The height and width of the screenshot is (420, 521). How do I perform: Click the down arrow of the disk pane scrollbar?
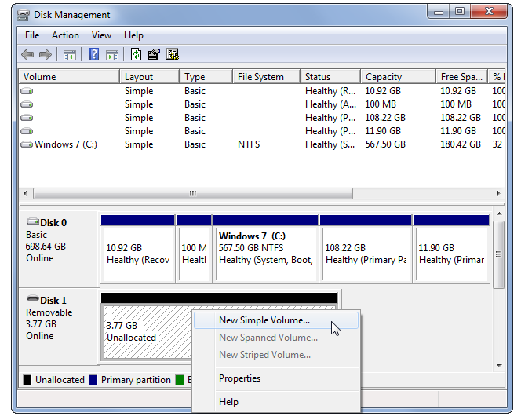499,366
